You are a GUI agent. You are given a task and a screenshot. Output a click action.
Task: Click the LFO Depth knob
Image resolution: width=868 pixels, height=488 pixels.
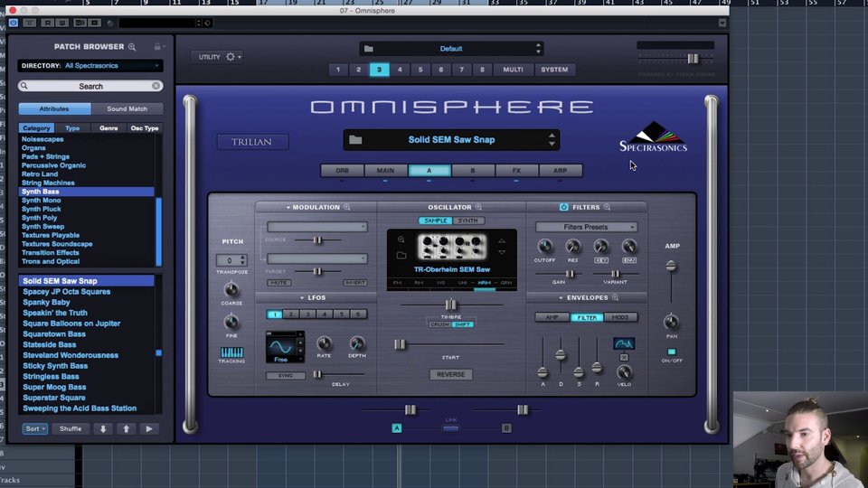click(357, 343)
